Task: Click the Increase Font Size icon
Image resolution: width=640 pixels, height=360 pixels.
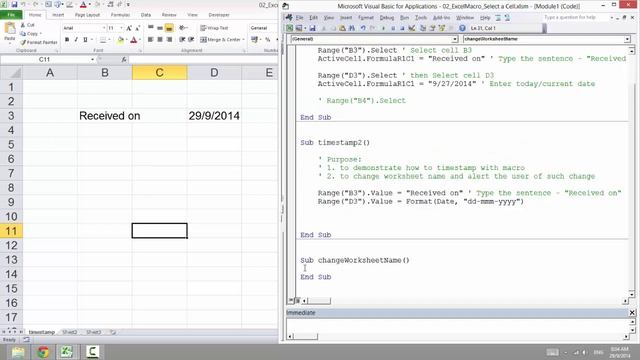Action: [129, 28]
